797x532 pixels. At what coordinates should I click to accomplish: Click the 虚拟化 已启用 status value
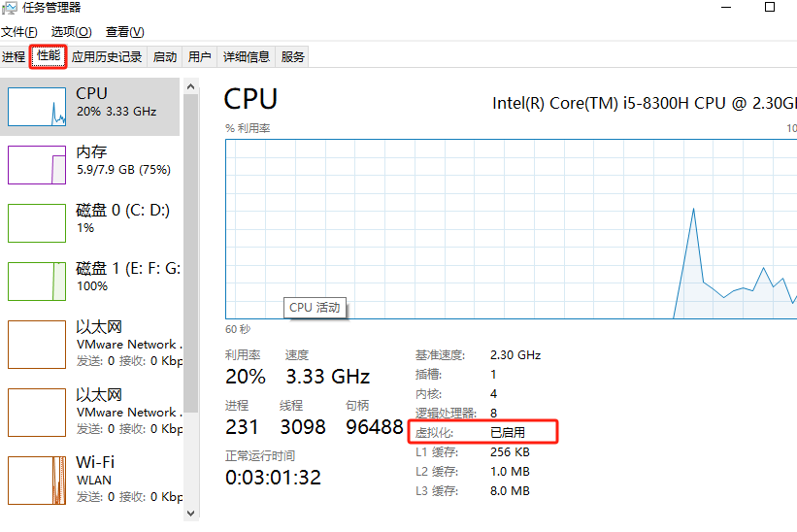(x=508, y=432)
